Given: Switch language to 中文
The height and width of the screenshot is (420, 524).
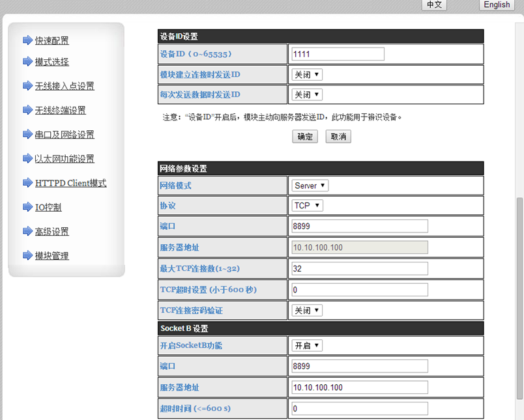Looking at the screenshot, I should (434, 5).
